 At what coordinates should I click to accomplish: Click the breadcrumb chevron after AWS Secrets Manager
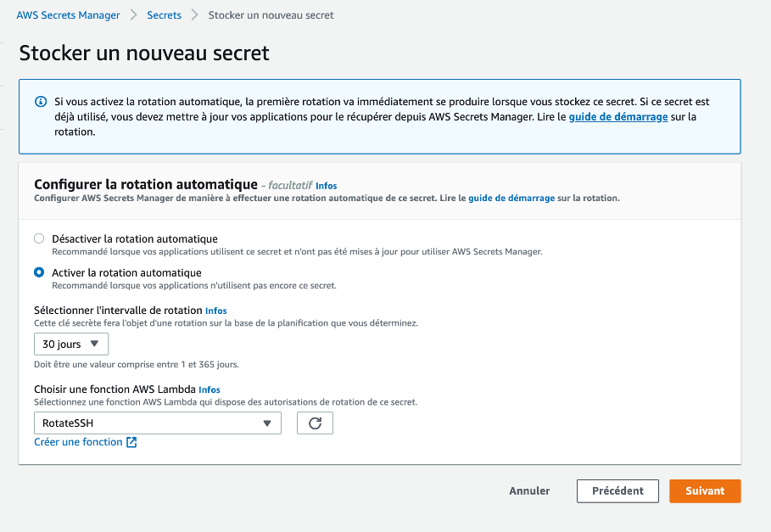coord(133,15)
